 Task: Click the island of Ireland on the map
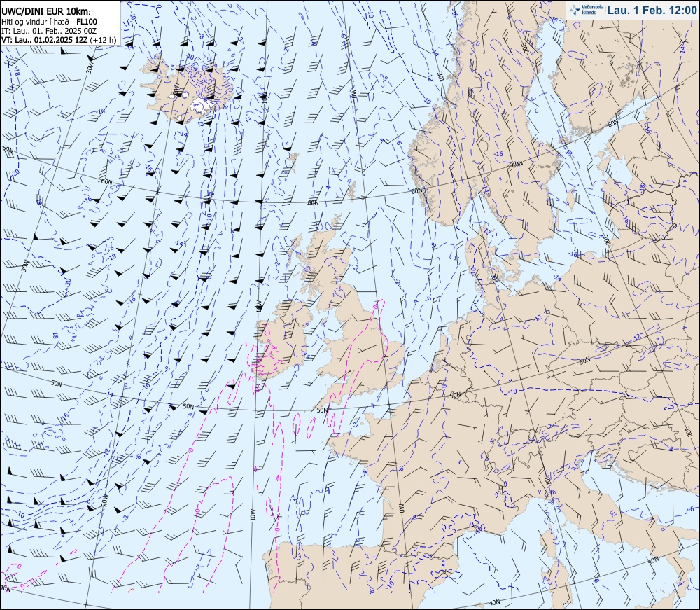point(282,340)
